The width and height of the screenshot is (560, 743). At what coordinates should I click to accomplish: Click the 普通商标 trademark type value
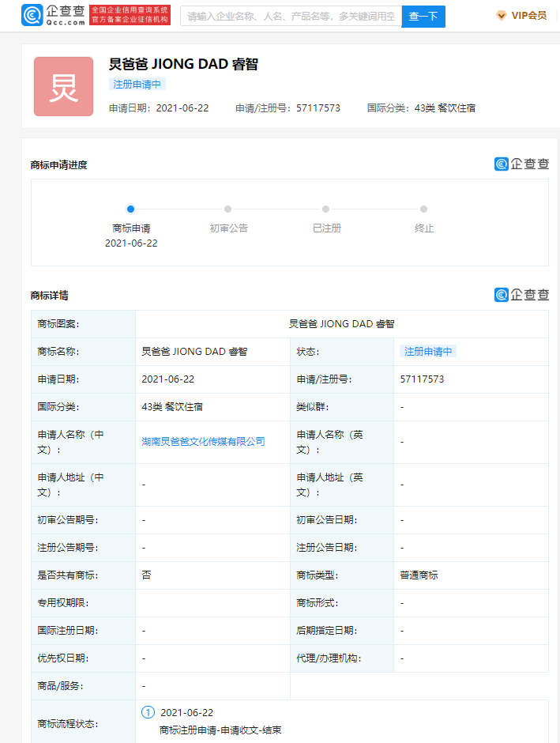419,575
